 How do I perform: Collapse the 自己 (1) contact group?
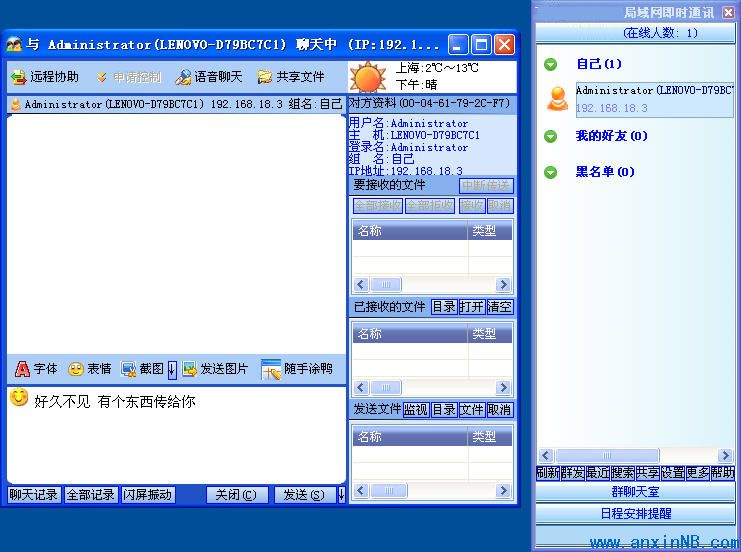pos(550,65)
